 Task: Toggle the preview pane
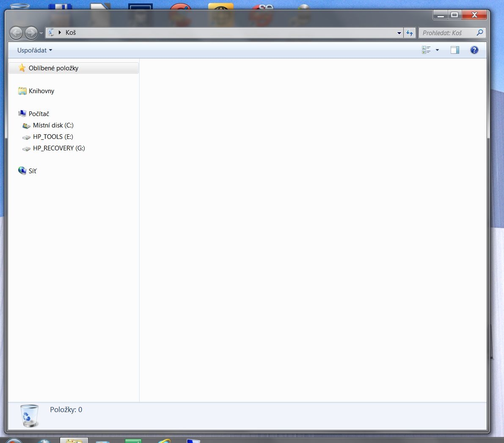point(455,50)
